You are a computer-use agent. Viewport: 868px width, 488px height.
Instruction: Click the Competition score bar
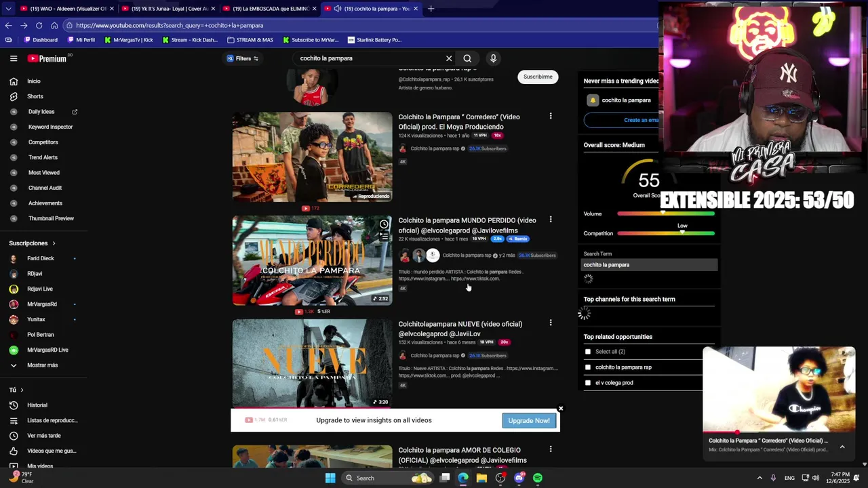tap(666, 233)
